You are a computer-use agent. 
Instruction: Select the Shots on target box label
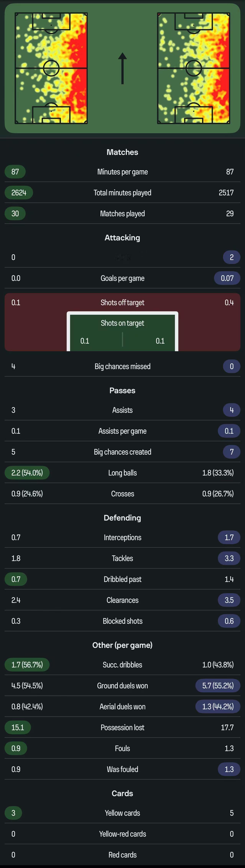point(122,323)
